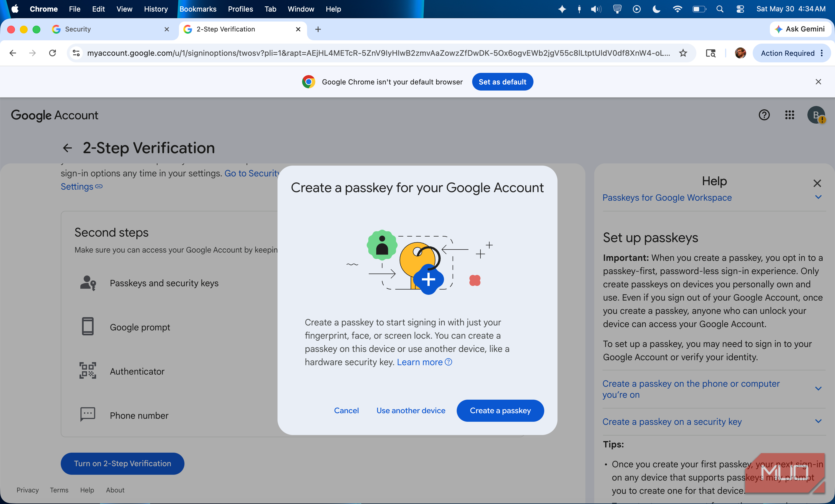Open the Google Lens search icon in the toolbar
The width and height of the screenshot is (835, 504).
pos(711,53)
